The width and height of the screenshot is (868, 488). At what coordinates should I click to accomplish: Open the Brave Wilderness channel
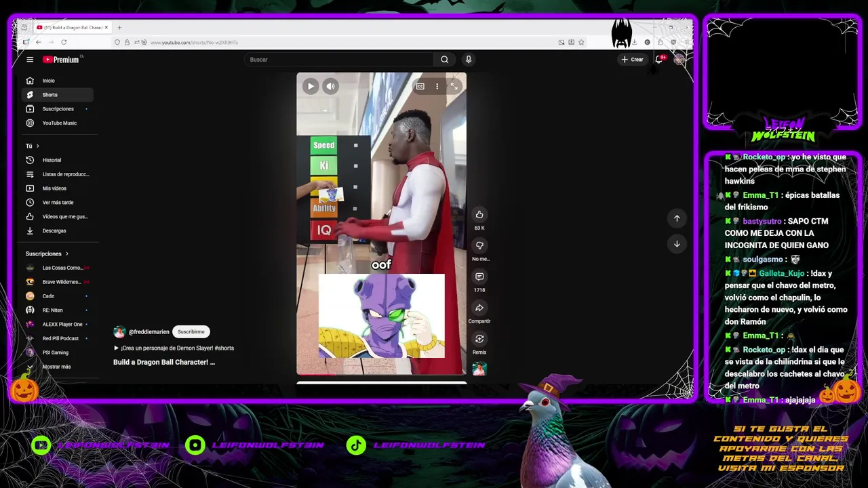click(x=58, y=282)
